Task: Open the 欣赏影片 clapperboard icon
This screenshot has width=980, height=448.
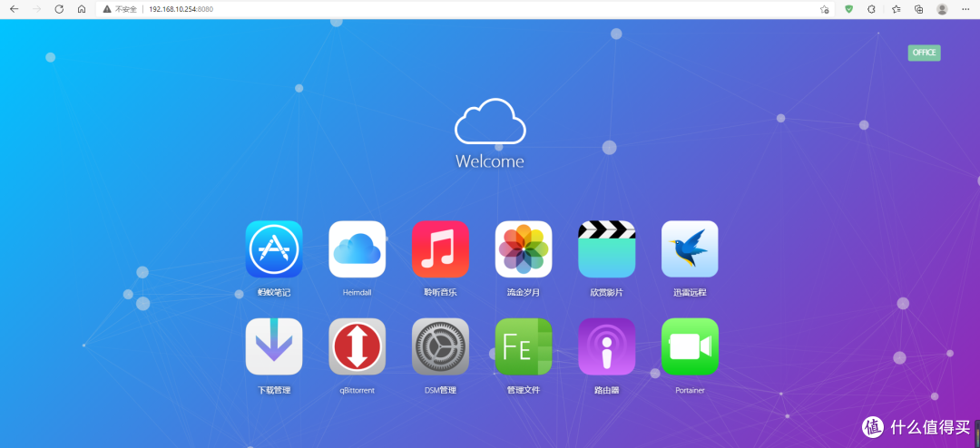Action: click(606, 248)
